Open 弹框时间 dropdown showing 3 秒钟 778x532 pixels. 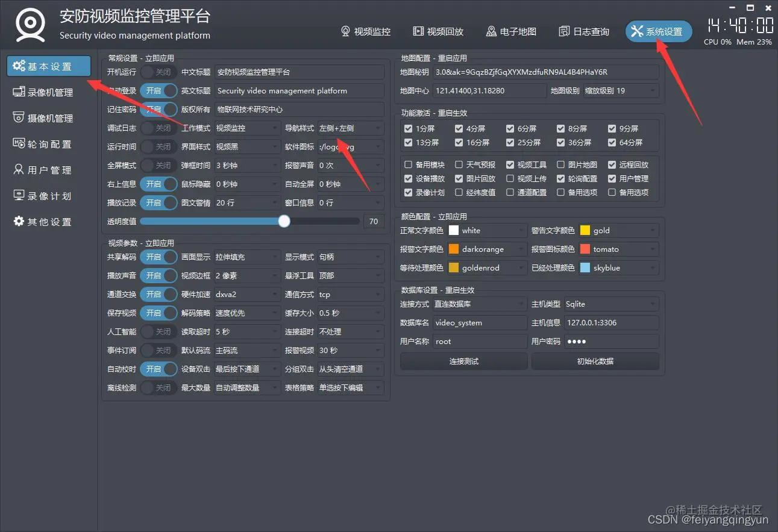(x=247, y=165)
